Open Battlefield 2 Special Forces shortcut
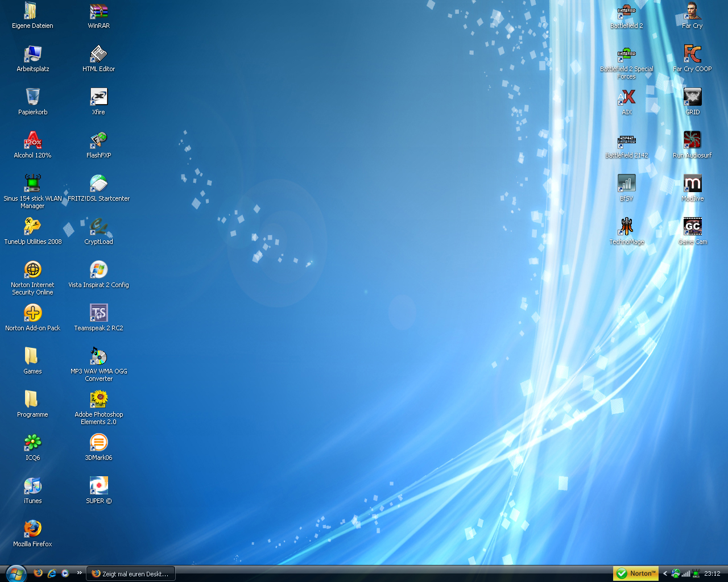This screenshot has height=582, width=728. pyautogui.click(x=626, y=55)
